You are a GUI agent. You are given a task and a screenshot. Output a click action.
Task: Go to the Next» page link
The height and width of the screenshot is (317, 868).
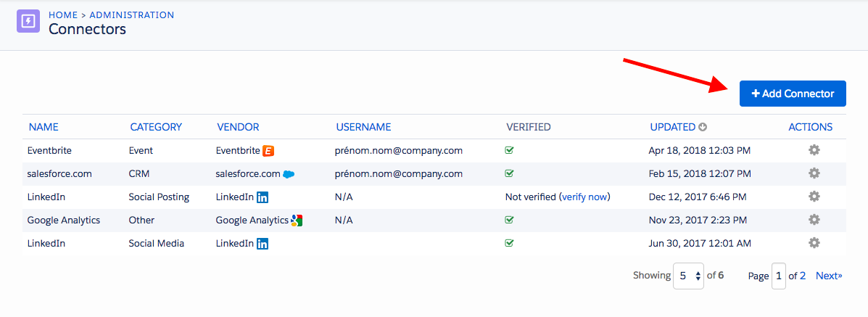[829, 276]
